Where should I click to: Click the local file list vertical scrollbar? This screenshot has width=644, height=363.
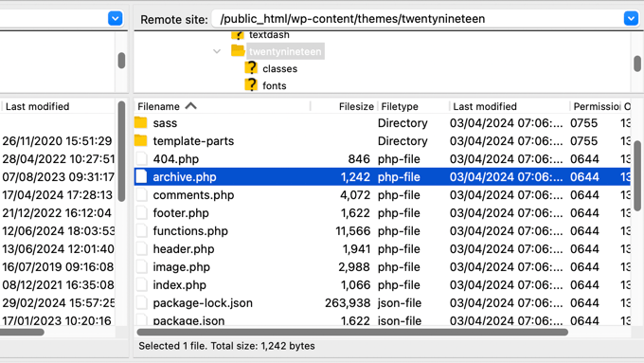point(121,151)
